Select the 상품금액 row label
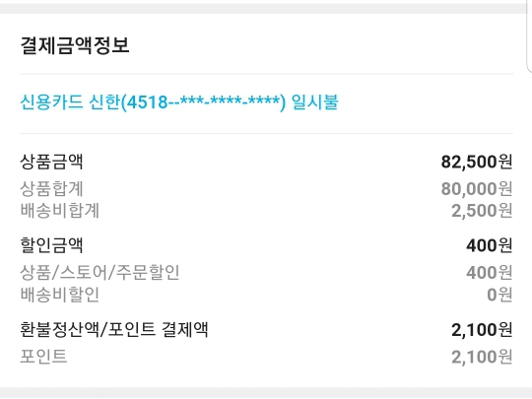 51,162
